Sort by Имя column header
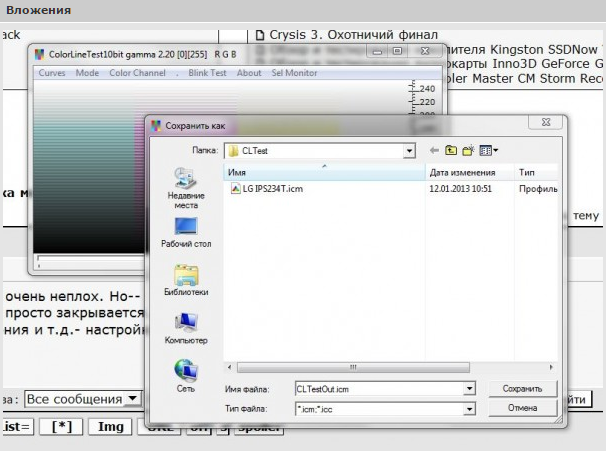 (324, 172)
